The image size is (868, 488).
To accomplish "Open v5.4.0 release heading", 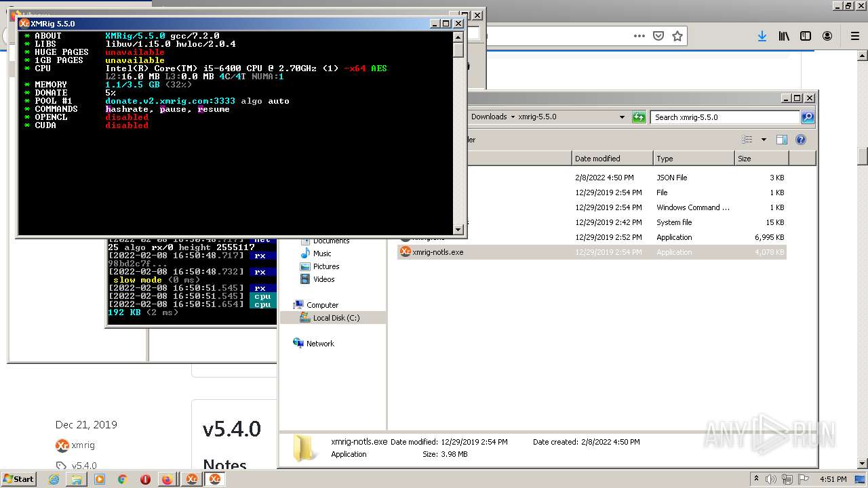I will 231,429.
